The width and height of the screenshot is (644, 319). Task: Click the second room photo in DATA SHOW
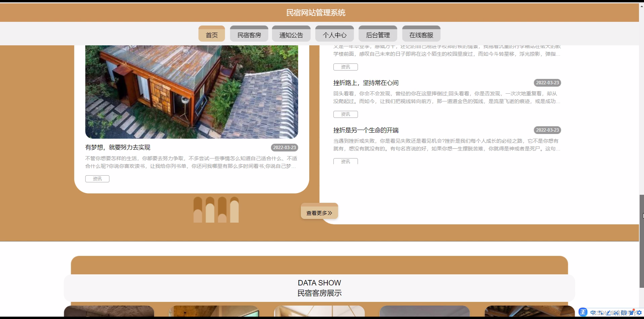[x=214, y=312]
